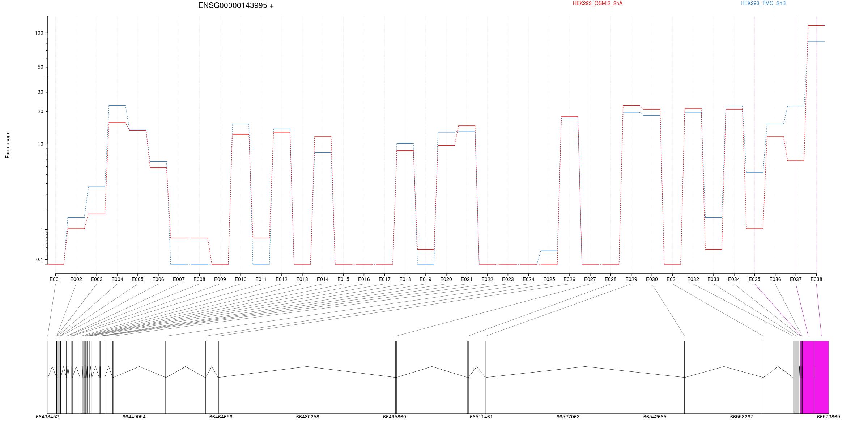
Task: Select exon label E008
Action: (x=199, y=279)
